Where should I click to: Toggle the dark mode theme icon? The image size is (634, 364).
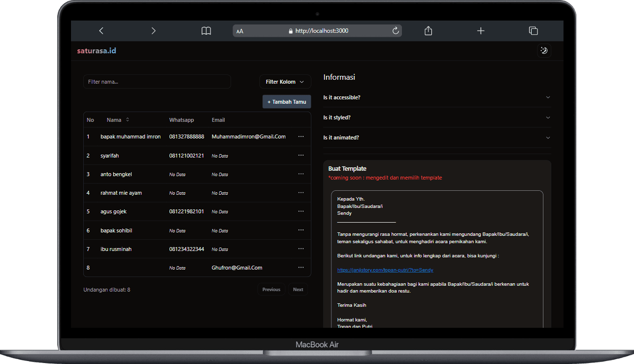coord(544,50)
